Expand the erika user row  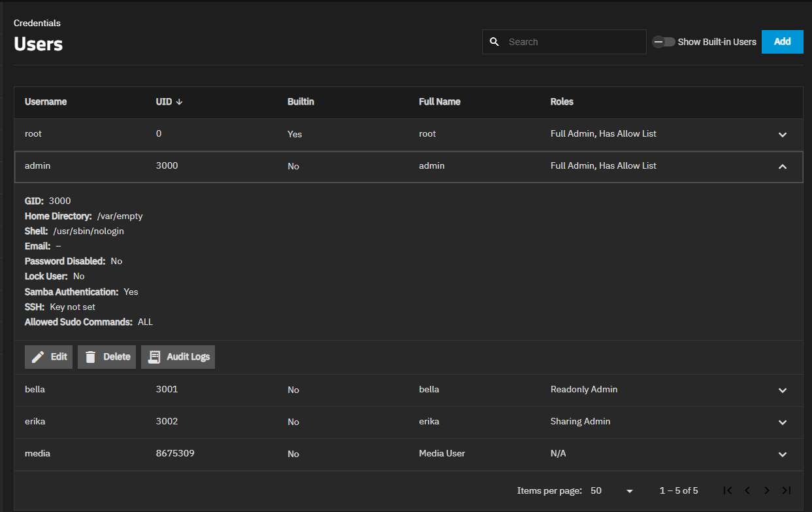tap(783, 422)
